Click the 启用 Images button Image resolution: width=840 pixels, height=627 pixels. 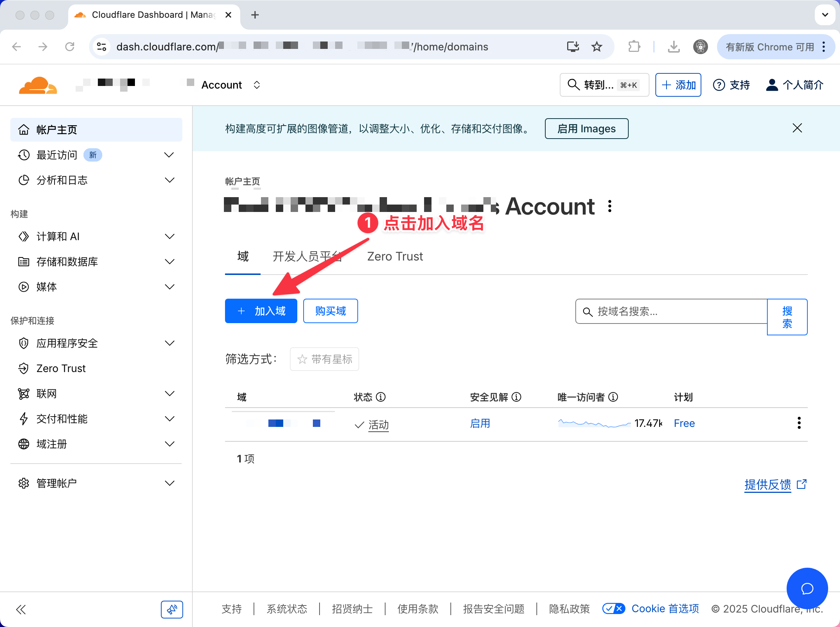(x=586, y=129)
